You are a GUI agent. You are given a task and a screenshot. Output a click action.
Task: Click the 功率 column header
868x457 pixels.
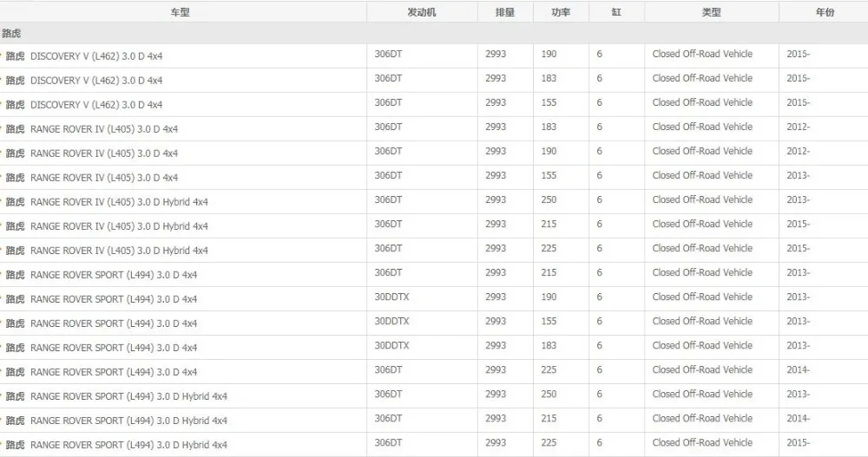pyautogui.click(x=561, y=12)
